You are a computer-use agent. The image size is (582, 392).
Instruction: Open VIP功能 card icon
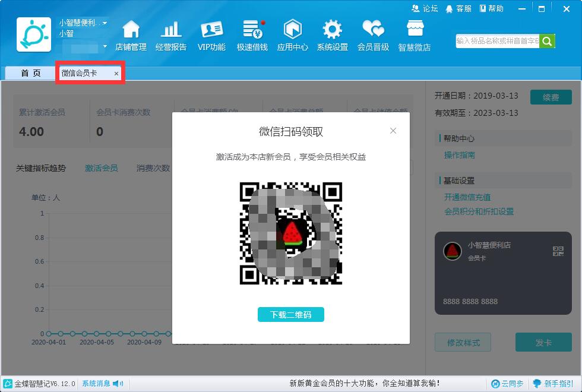click(211, 29)
